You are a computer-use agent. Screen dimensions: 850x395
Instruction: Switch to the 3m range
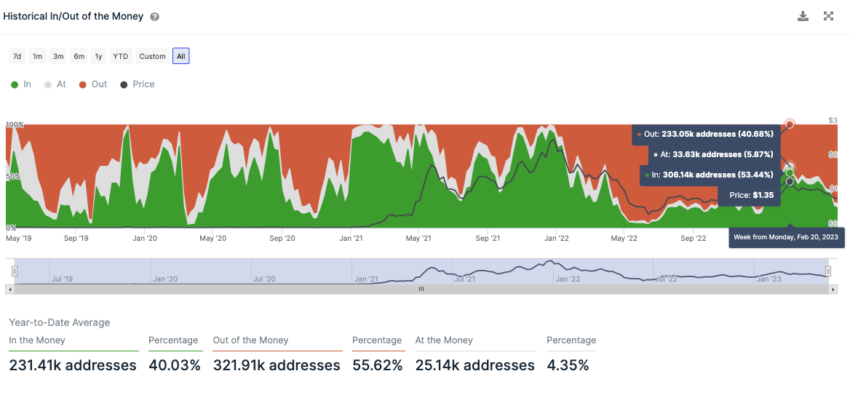(x=58, y=56)
